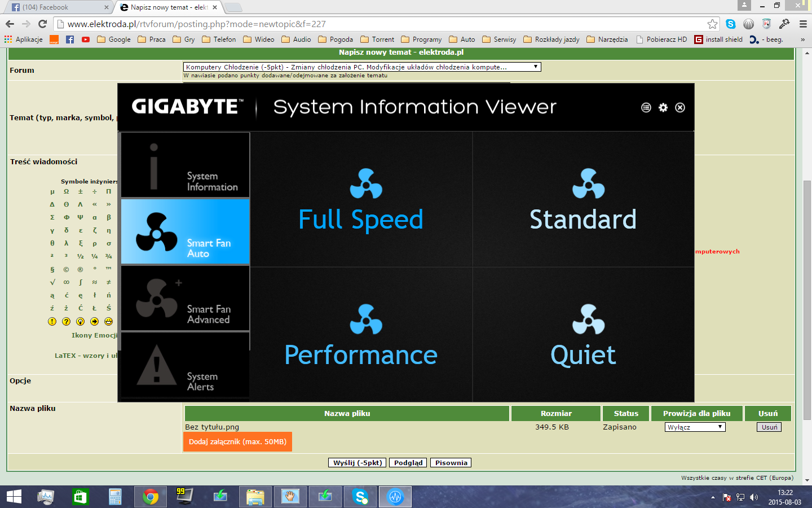Insert the lightbulb idea emoticon
The height and width of the screenshot is (508, 812).
click(80, 321)
